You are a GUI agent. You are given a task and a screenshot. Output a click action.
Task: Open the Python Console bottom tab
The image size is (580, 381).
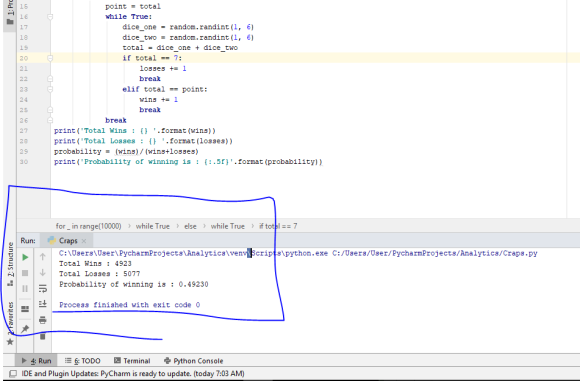193,361
